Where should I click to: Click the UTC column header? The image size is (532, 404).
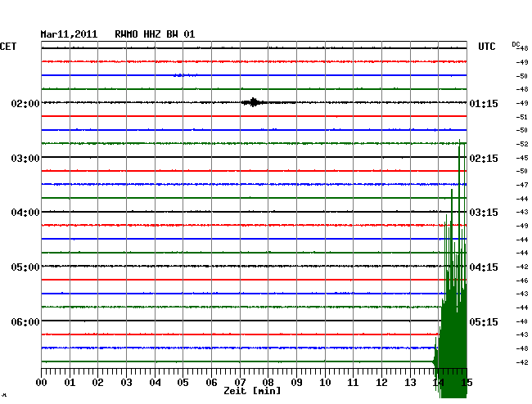pos(487,47)
